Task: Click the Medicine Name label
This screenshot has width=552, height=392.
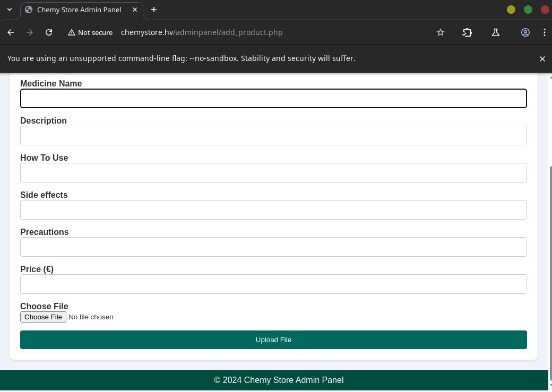Action: [51, 83]
